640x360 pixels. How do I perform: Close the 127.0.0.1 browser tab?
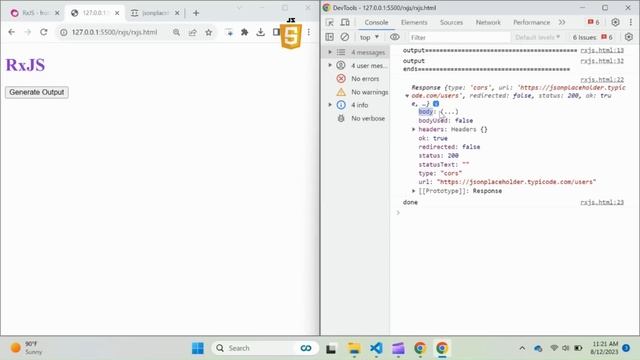tap(117, 13)
